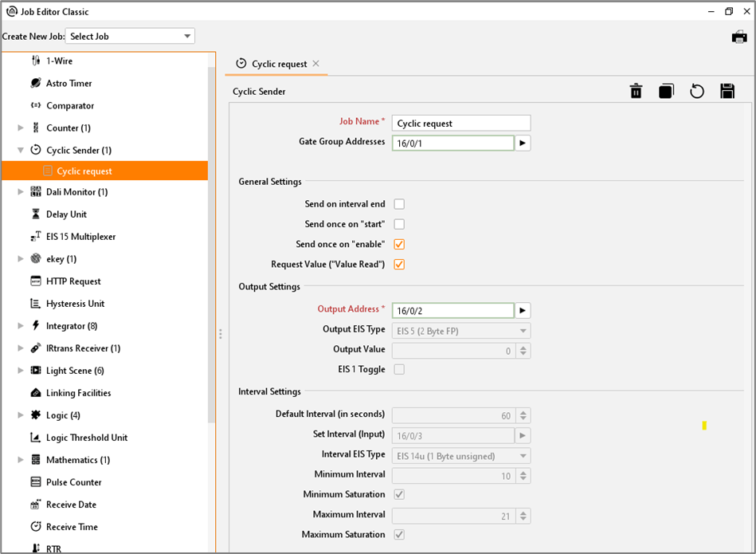This screenshot has width=756, height=554.
Task: Click the job list vertical scrollbar
Action: (211, 239)
